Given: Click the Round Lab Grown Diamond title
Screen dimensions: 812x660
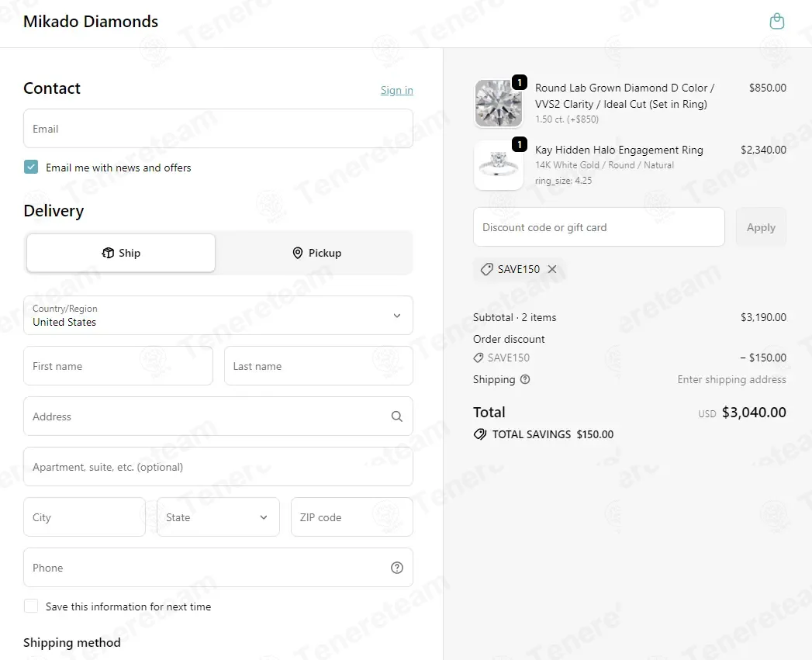Looking at the screenshot, I should tap(624, 96).
